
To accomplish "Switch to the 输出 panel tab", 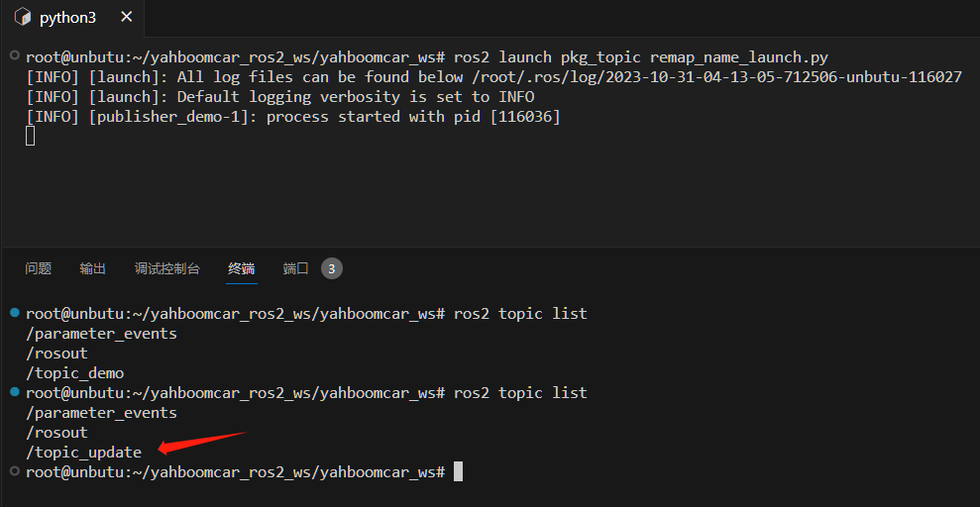I will pos(92,269).
